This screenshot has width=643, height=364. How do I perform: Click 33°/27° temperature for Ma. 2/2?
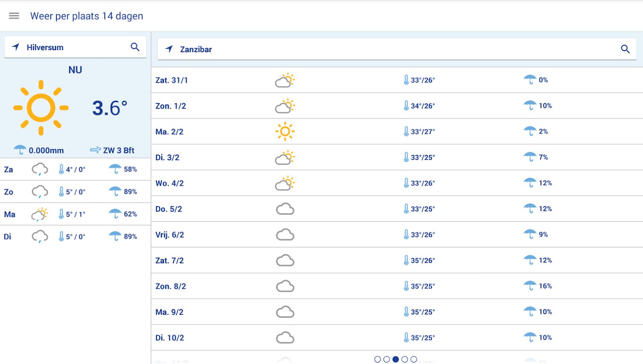tap(423, 131)
